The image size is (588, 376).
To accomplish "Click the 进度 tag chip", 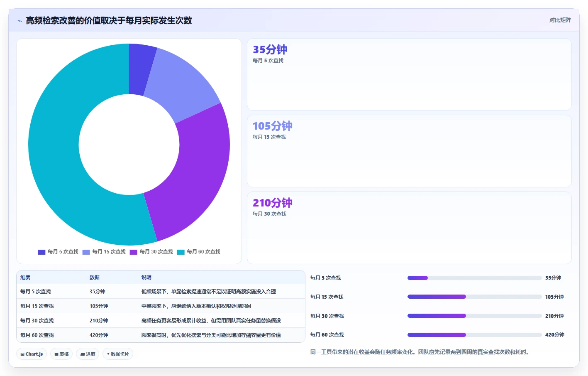I will [x=88, y=354].
